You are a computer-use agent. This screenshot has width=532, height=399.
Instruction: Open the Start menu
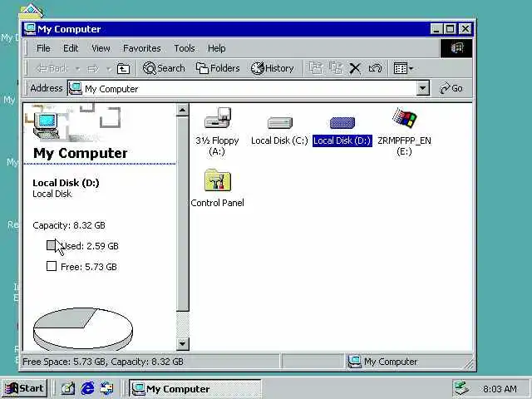click(24, 388)
